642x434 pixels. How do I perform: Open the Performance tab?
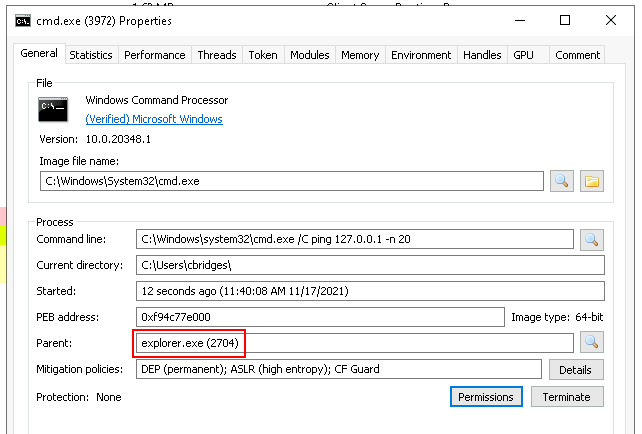coord(154,56)
